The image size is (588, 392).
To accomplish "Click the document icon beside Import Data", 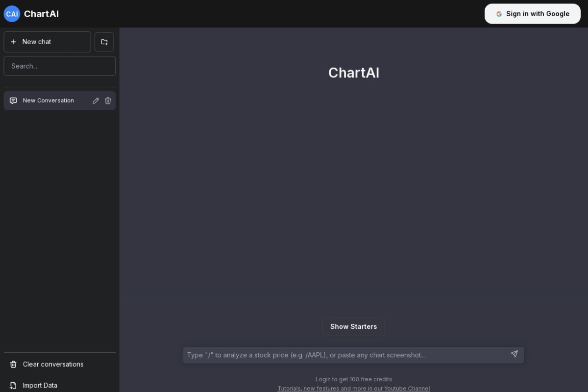I will 12,386.
